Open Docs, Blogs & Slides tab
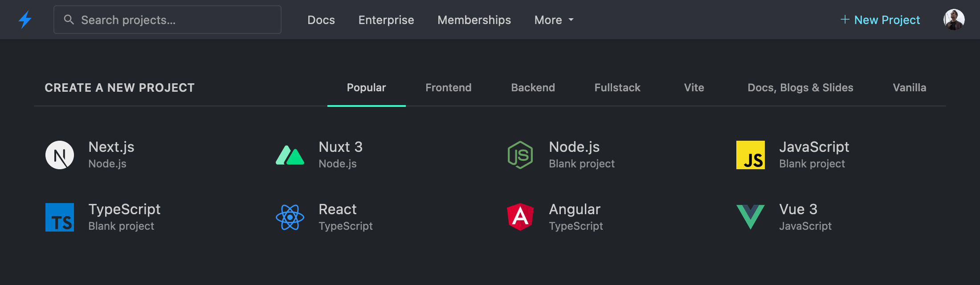 [800, 88]
